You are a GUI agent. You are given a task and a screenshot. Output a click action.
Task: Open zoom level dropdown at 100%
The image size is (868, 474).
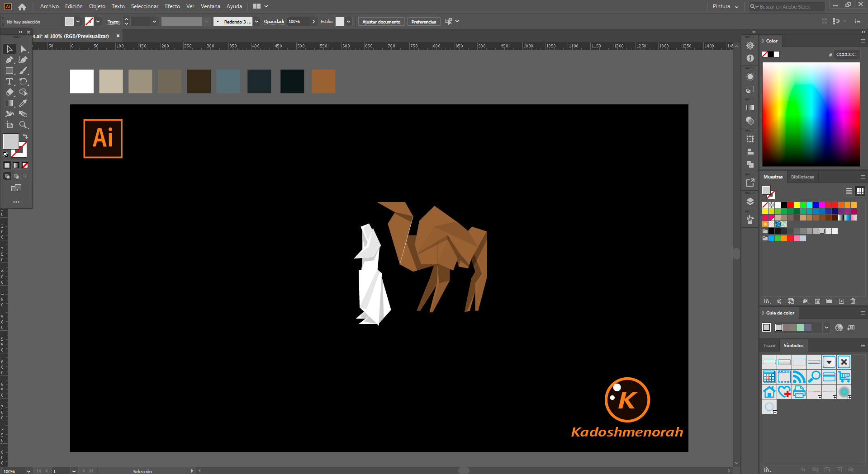tap(29, 471)
